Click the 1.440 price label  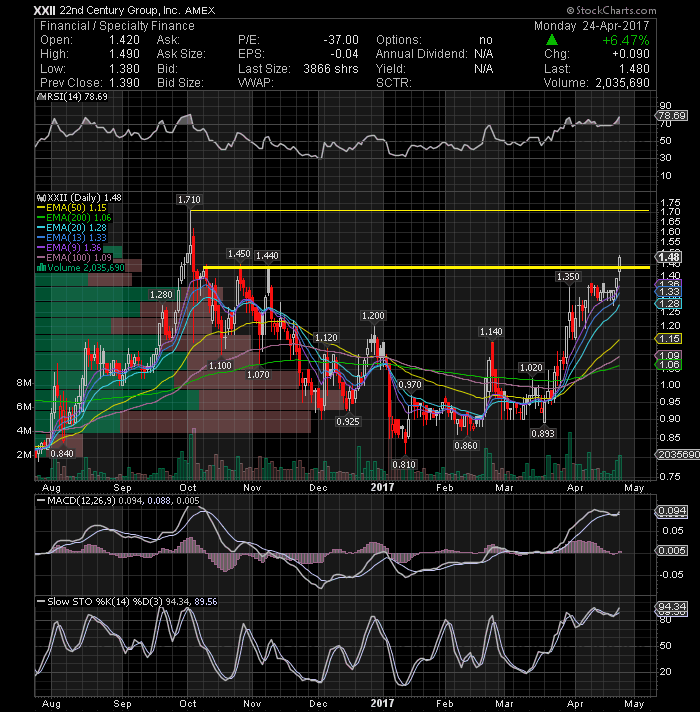pyautogui.click(x=267, y=256)
